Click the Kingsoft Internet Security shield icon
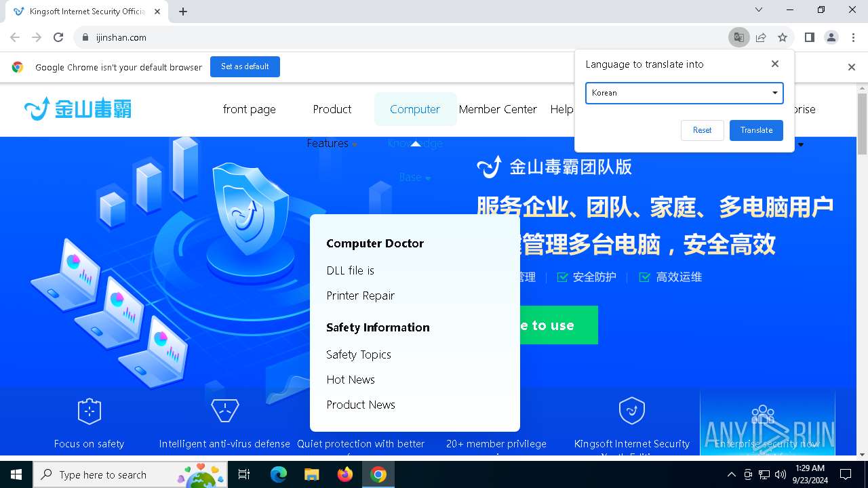The image size is (868, 488). point(631,411)
